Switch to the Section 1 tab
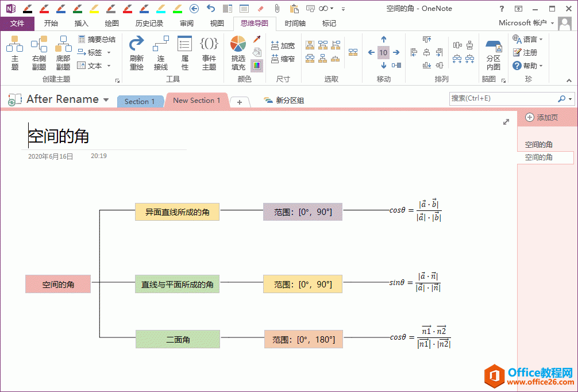This screenshot has height=392, width=578. pyautogui.click(x=140, y=102)
